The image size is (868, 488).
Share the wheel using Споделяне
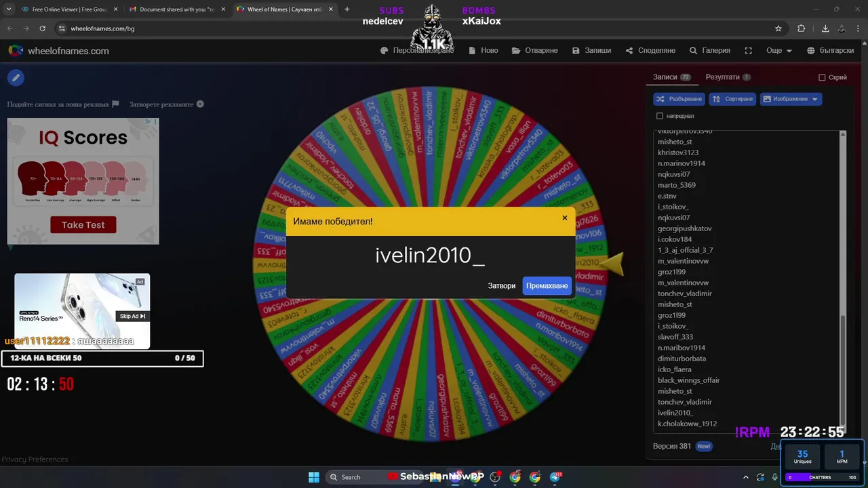(x=650, y=51)
